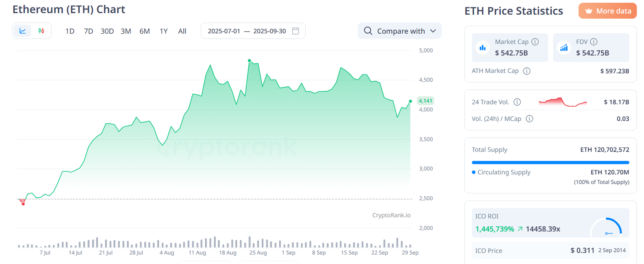Switch to line chart view
This screenshot has width=644, height=264.
coord(23,31)
